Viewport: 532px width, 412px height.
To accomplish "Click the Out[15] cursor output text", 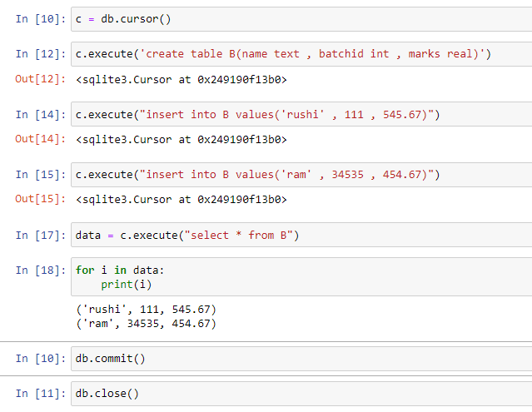I will 181,200.
